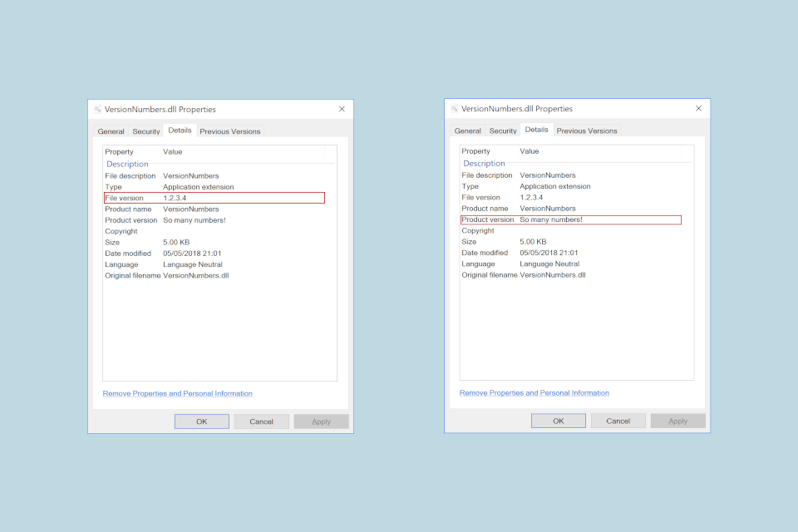The image size is (798, 532).
Task: Open the Security tab in right dialog
Action: click(x=502, y=131)
